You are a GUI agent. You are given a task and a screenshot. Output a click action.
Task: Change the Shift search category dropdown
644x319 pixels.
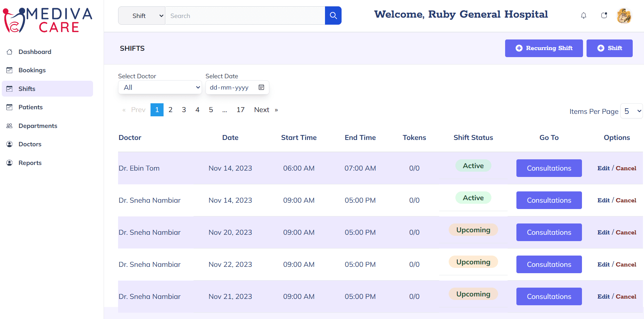coord(141,16)
